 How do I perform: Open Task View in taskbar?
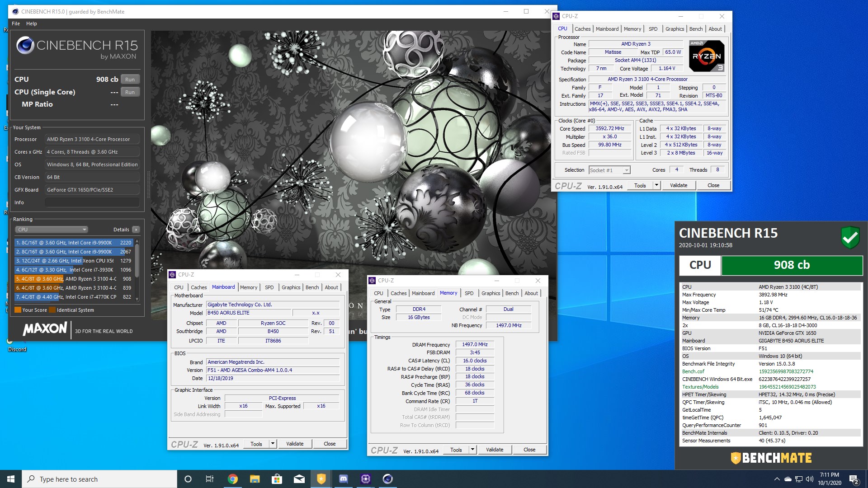pos(210,479)
